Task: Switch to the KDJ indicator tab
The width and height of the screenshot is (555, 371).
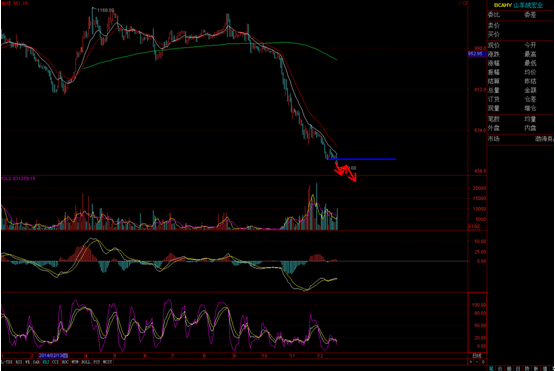Action: click(46, 362)
